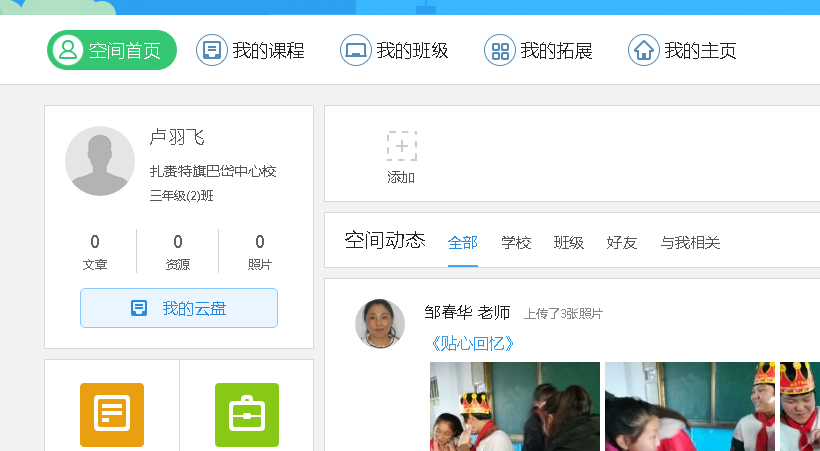Open the 我的云盘 button
Screen dimensions: 820x451
click(179, 308)
